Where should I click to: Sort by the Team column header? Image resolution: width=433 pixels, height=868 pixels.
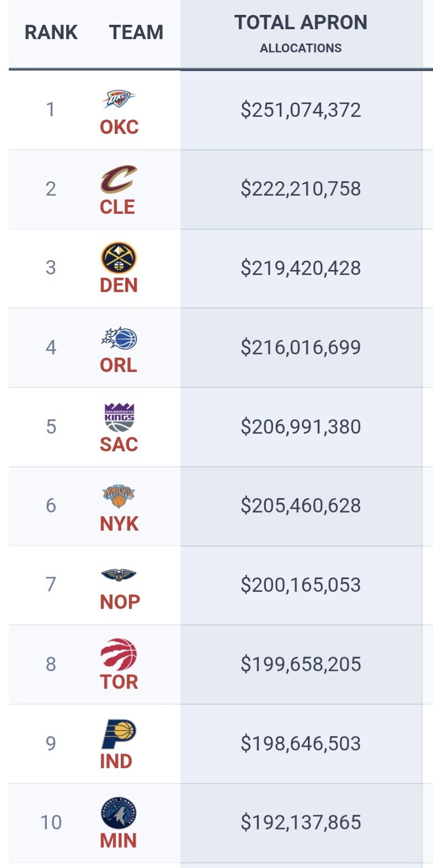(x=136, y=33)
